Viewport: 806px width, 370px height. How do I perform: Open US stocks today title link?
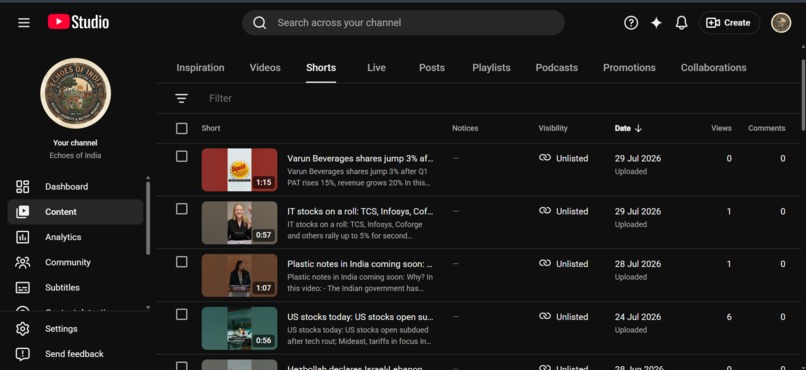click(x=360, y=317)
